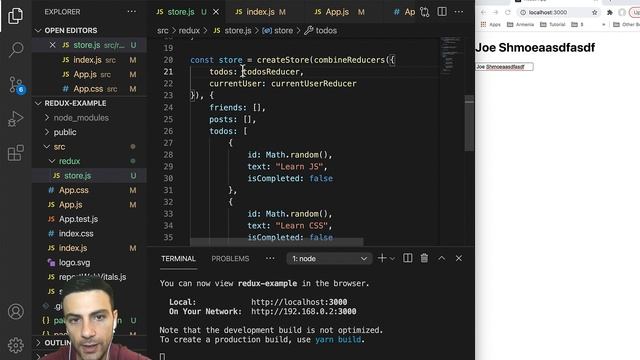Open the Extensions view icon
Image resolution: width=640 pixels, height=360 pixels.
[16, 153]
